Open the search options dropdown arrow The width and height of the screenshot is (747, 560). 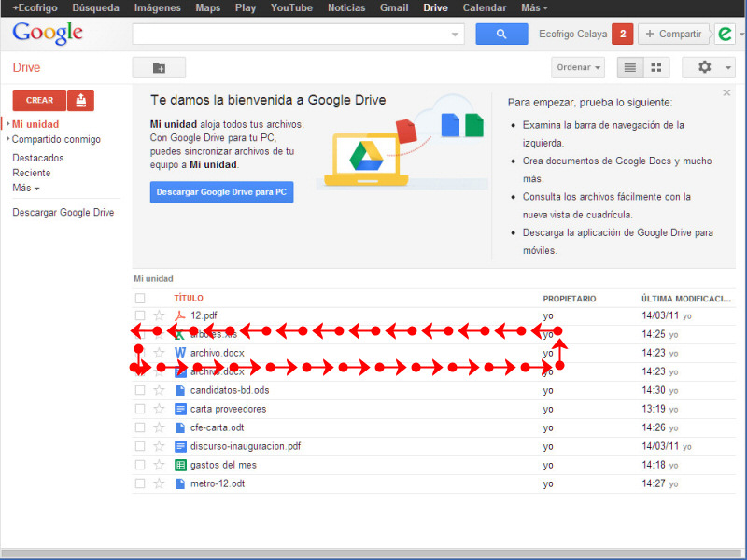tap(455, 35)
